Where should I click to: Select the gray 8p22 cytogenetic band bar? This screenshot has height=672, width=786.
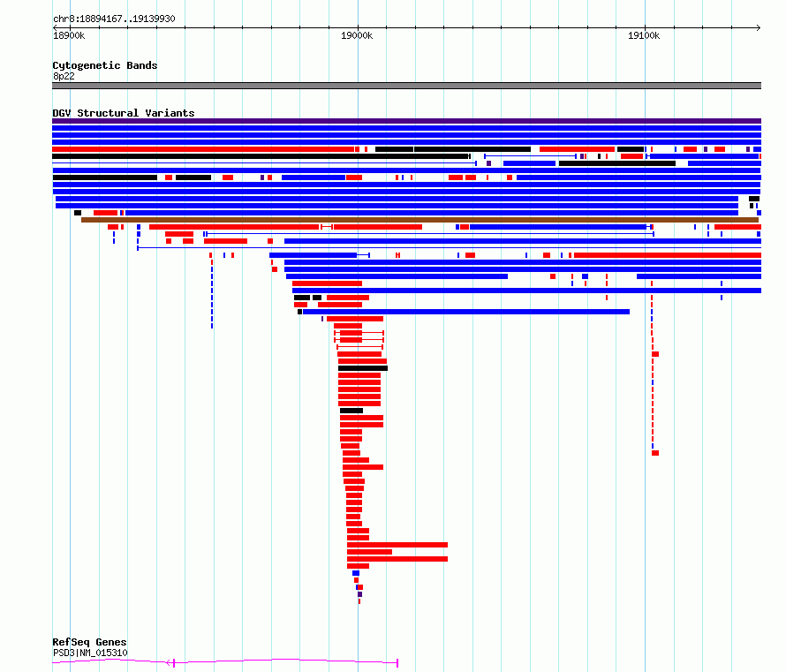click(x=406, y=86)
